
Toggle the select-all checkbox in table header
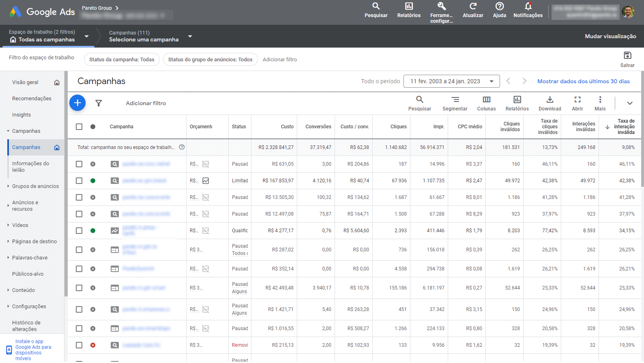point(79,127)
